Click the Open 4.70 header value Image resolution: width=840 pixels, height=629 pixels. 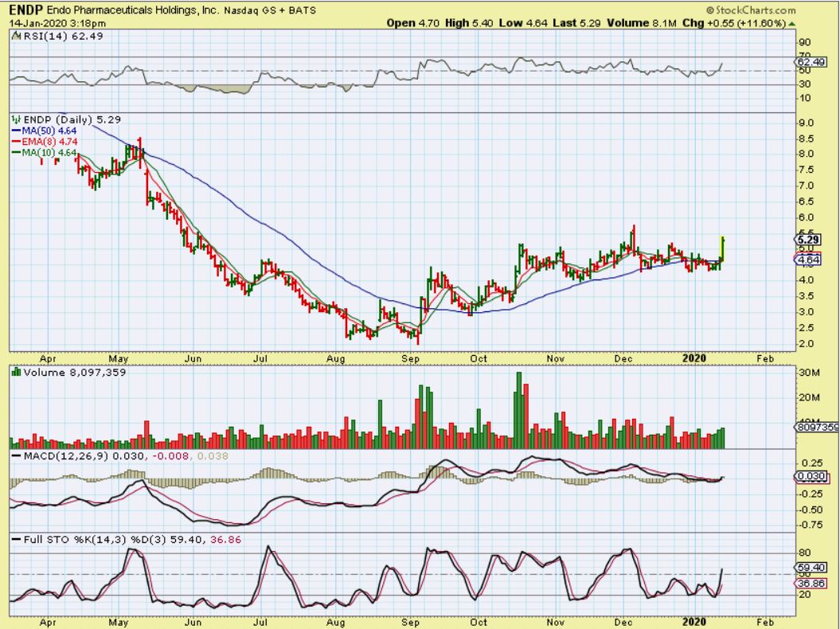(x=413, y=23)
